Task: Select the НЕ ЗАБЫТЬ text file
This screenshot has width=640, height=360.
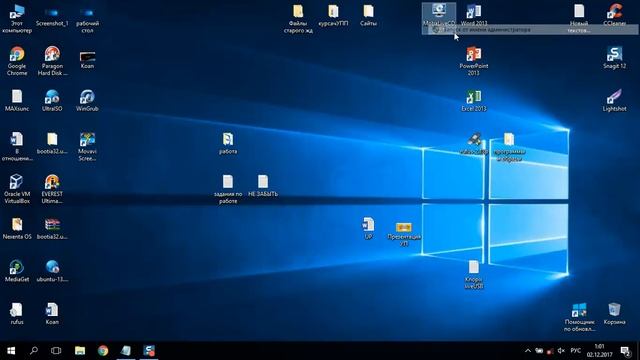Action: coord(263,186)
